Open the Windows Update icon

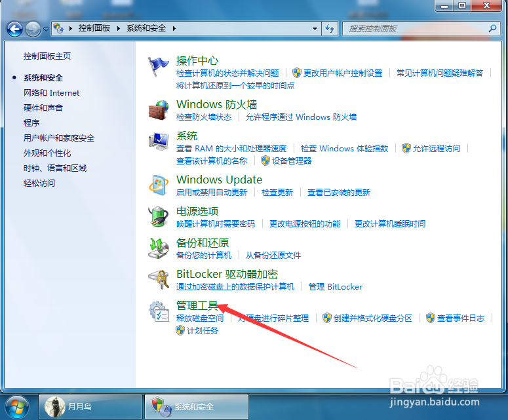click(159, 185)
